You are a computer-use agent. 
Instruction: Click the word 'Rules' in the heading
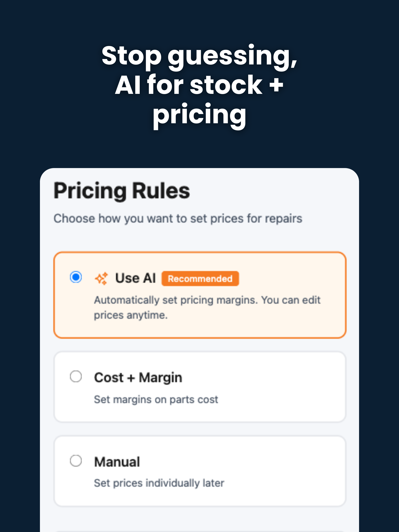tap(161, 191)
